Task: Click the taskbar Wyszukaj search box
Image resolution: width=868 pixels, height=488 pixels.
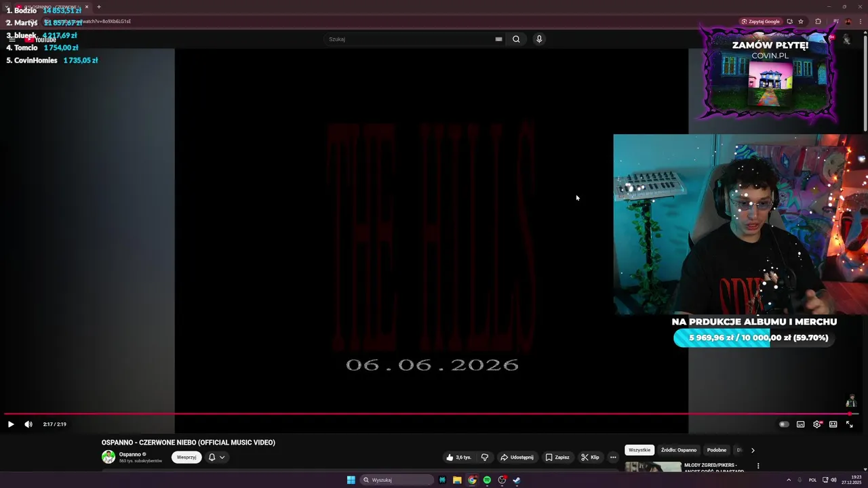Action: (396, 480)
